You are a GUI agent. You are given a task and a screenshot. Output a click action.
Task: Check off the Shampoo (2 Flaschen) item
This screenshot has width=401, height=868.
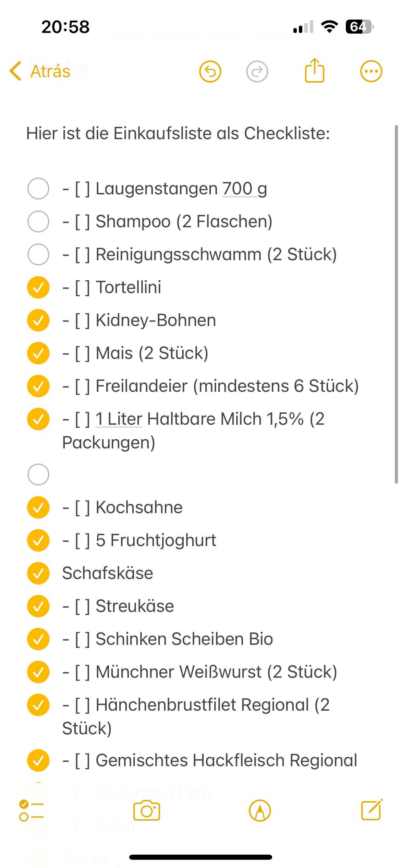[x=38, y=221]
